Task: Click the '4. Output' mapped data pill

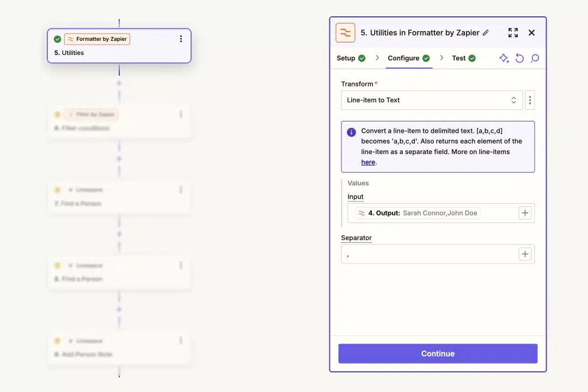Action: (x=418, y=213)
